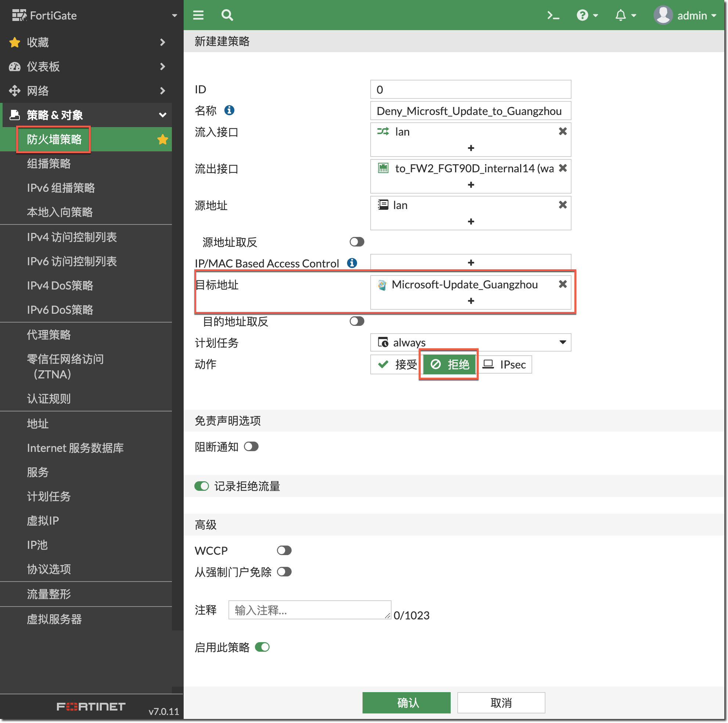Open the 计划任务 always dropdown
The width and height of the screenshot is (728, 723).
470,342
